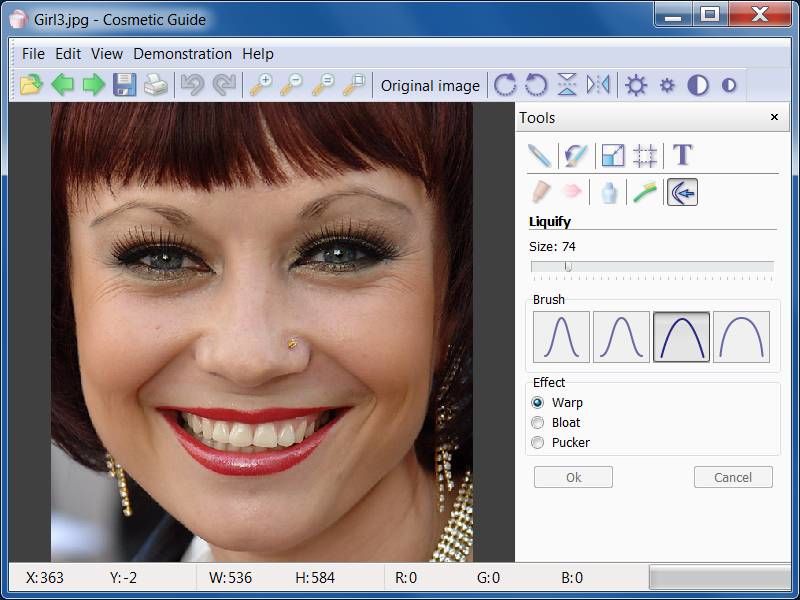Select the Liquify tool icon
The height and width of the screenshot is (600, 800).
click(x=682, y=192)
